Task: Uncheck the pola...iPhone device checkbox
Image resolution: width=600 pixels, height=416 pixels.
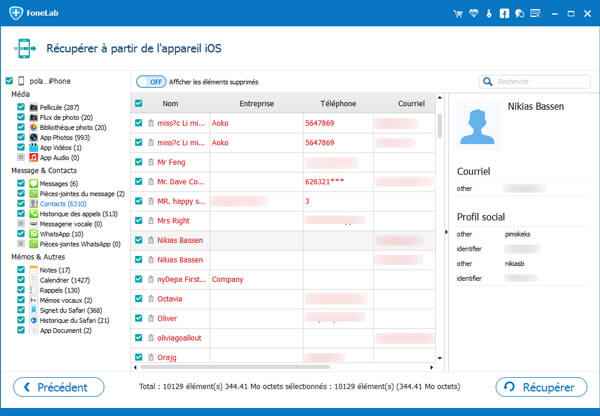Action: point(9,81)
